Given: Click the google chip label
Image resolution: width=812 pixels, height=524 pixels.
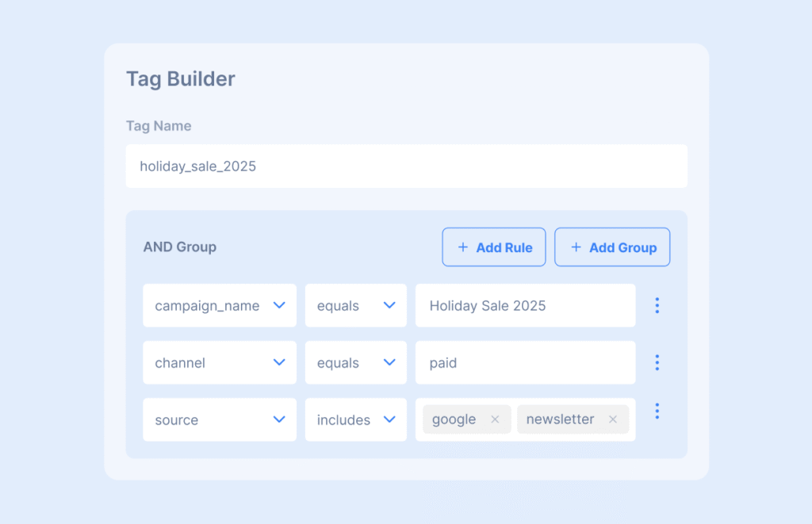Looking at the screenshot, I should [454, 420].
